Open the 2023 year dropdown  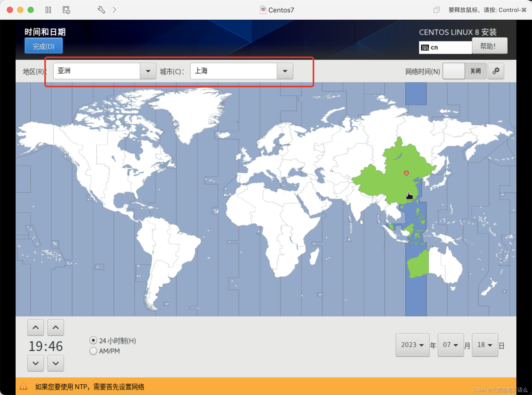[412, 345]
